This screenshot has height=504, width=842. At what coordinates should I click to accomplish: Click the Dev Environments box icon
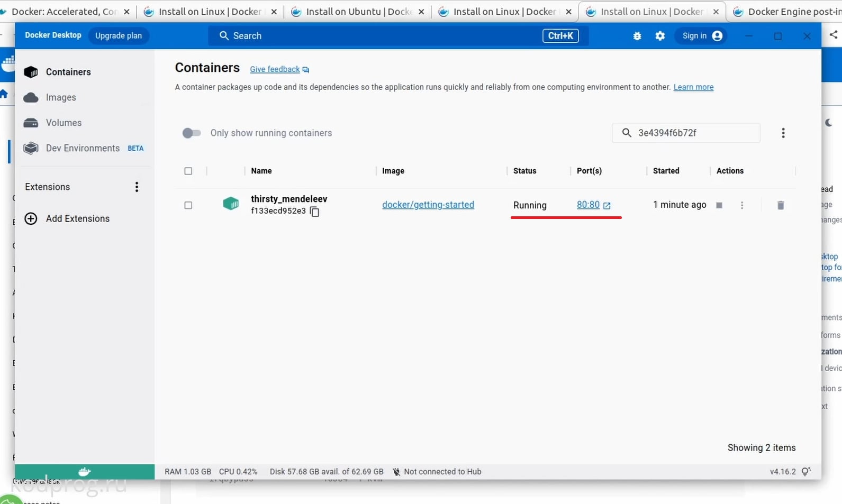point(31,148)
